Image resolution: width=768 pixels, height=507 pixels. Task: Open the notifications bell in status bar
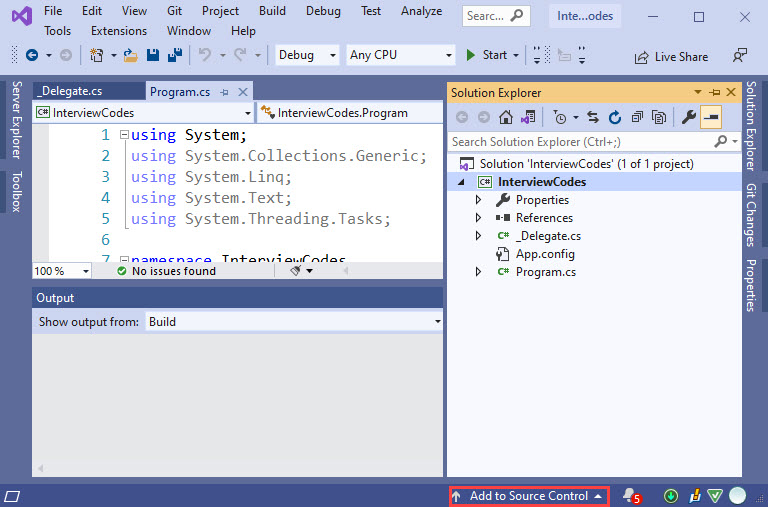point(629,496)
